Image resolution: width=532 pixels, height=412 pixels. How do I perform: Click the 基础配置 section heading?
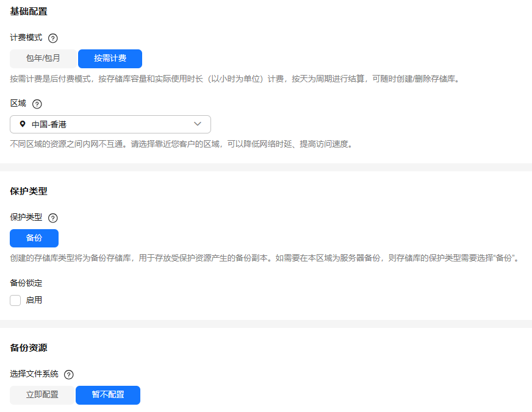tap(29, 12)
